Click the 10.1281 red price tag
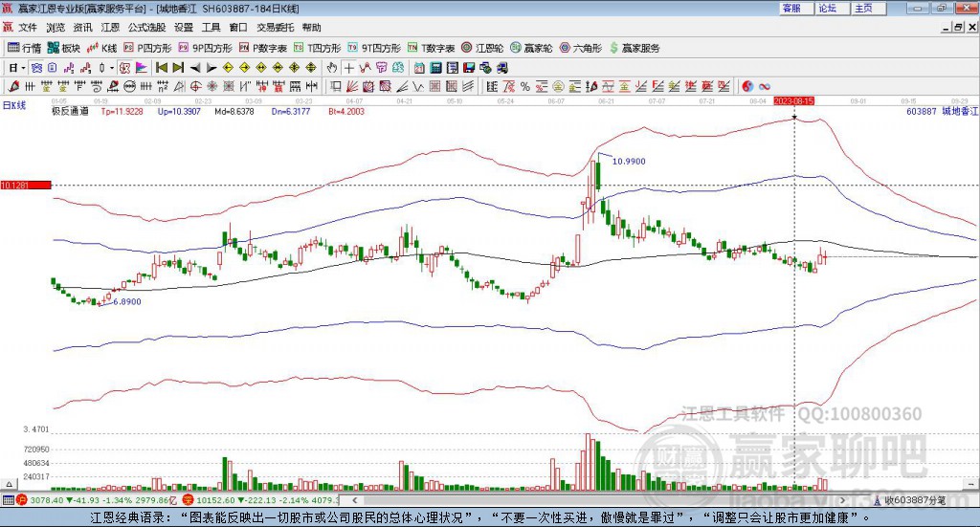This screenshot has height=527, width=980. pos(26,185)
